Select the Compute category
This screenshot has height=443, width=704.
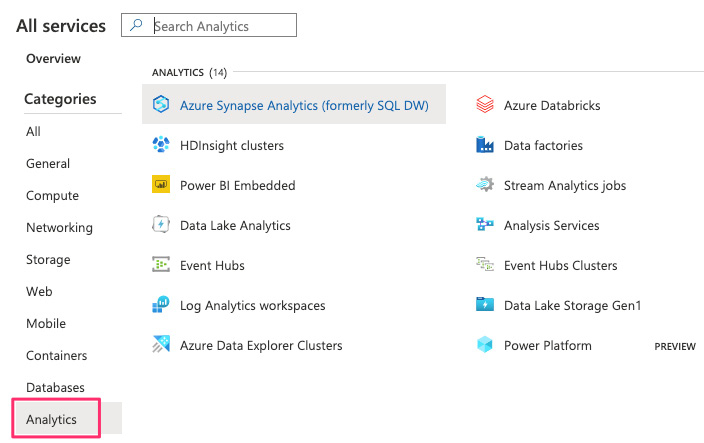click(52, 196)
